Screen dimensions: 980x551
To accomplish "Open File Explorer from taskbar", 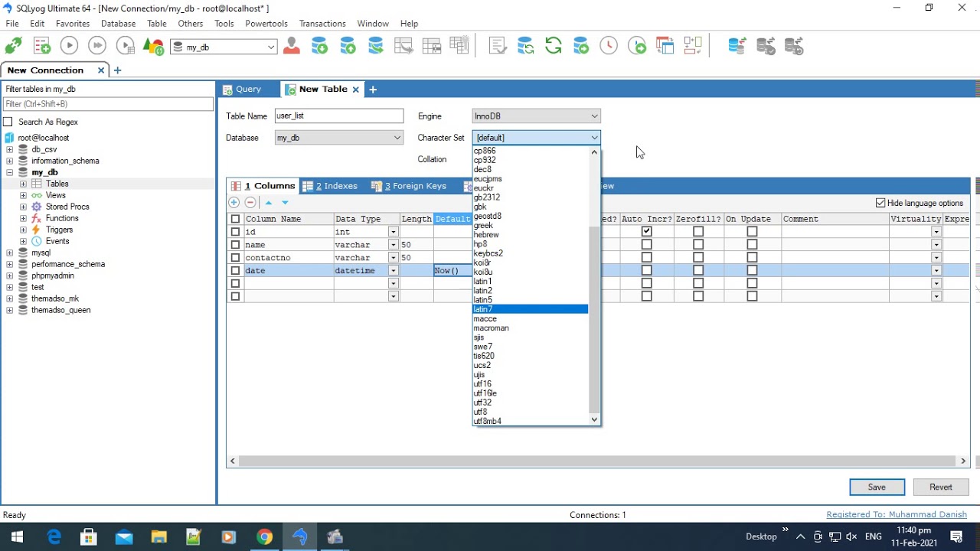I will pos(158,537).
